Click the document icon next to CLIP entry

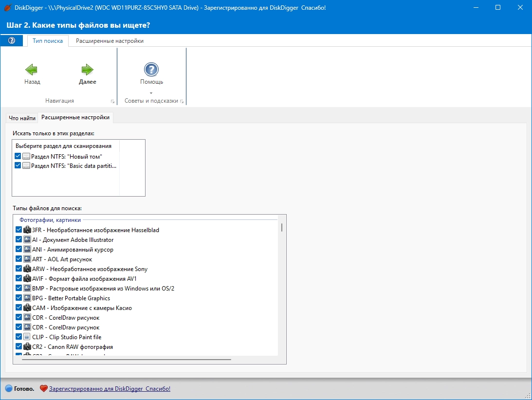(x=27, y=337)
